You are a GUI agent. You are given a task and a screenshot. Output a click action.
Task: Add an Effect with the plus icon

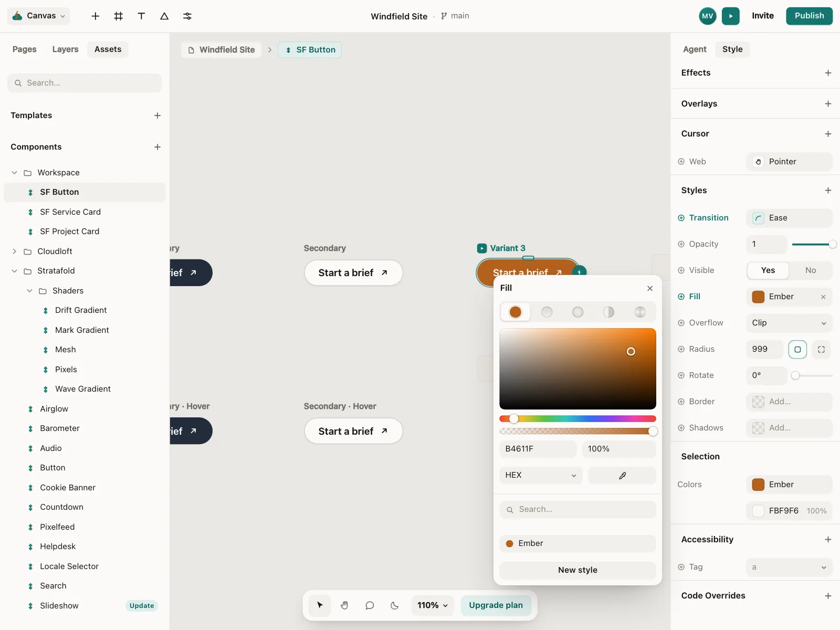pos(828,73)
